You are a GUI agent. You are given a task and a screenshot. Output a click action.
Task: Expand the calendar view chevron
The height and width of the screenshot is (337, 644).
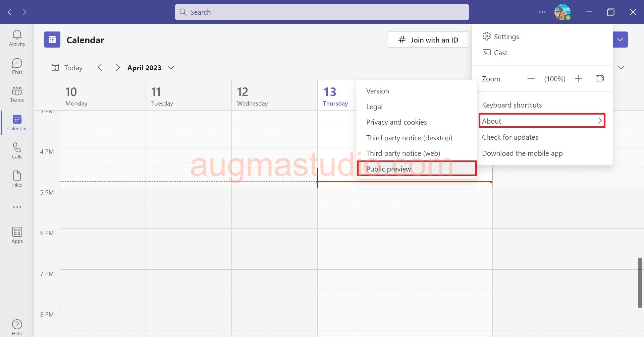621,67
